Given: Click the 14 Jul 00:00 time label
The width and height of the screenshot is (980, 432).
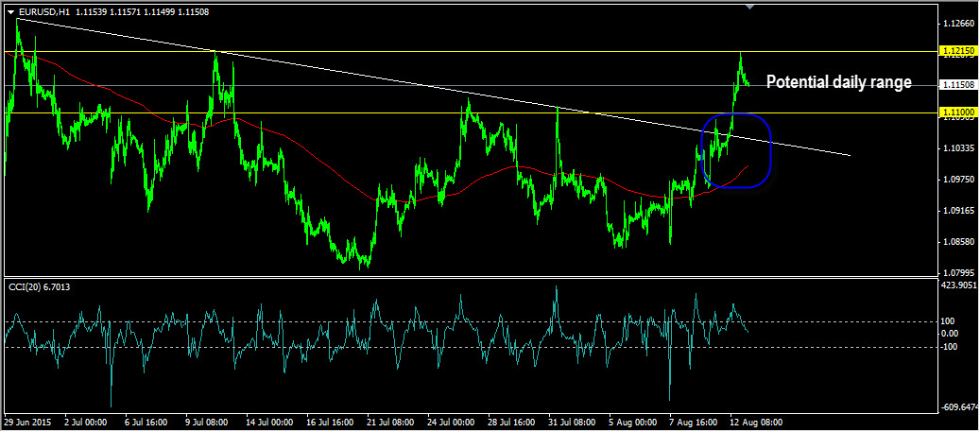Looking at the screenshot, I should coord(267,422).
